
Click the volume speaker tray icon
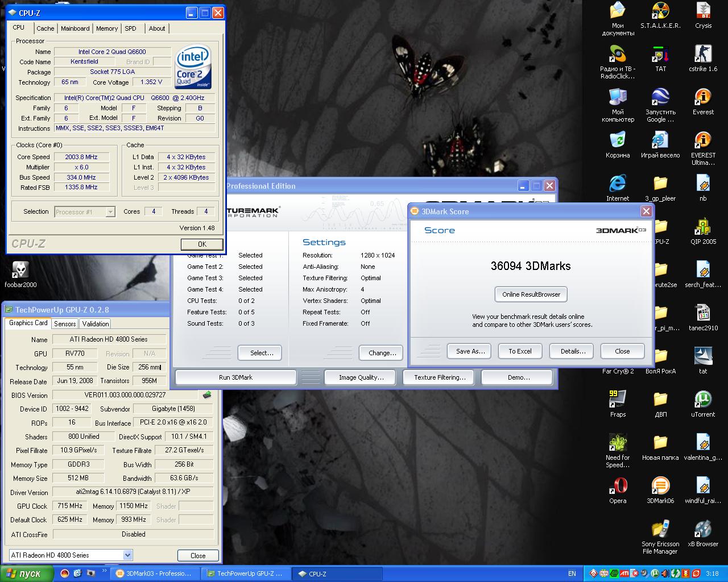pyautogui.click(x=665, y=573)
